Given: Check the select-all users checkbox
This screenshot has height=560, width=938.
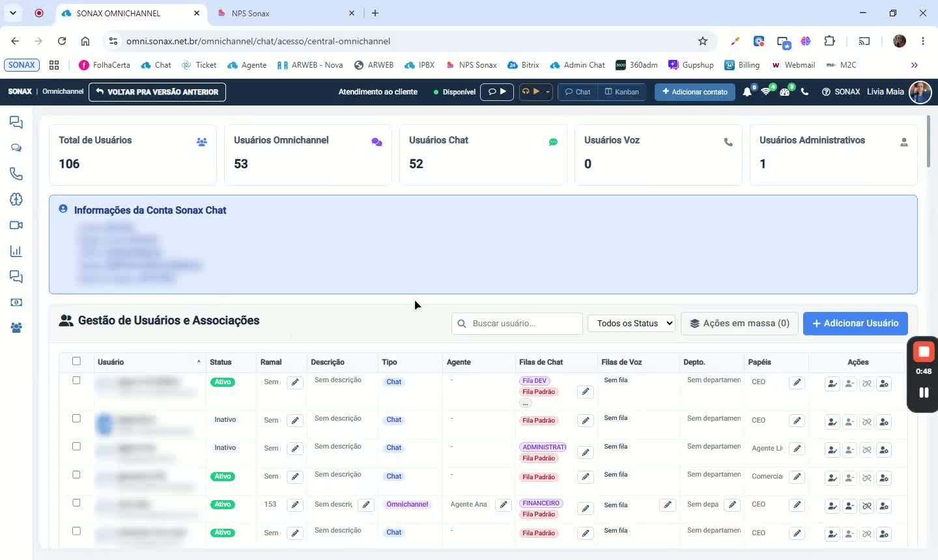Looking at the screenshot, I should pos(76,361).
